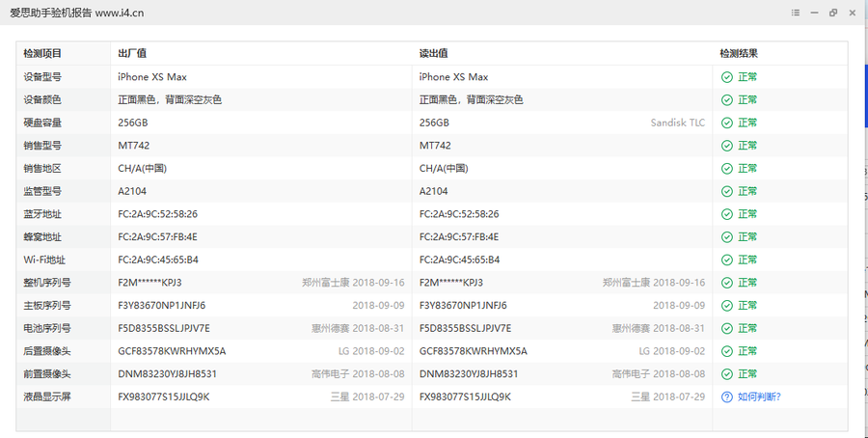Click the green check icon in 销售地区 row
Image resolution: width=868 pixels, height=438 pixels.
(x=727, y=168)
